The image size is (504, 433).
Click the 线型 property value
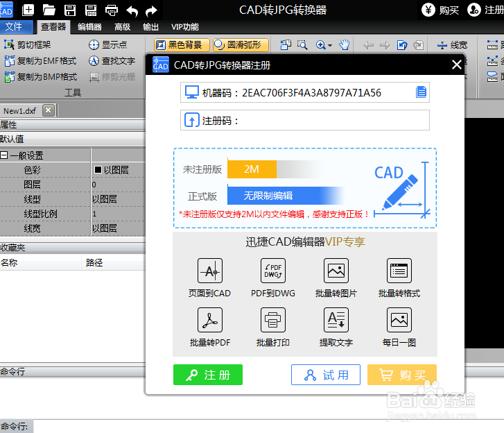pos(118,199)
